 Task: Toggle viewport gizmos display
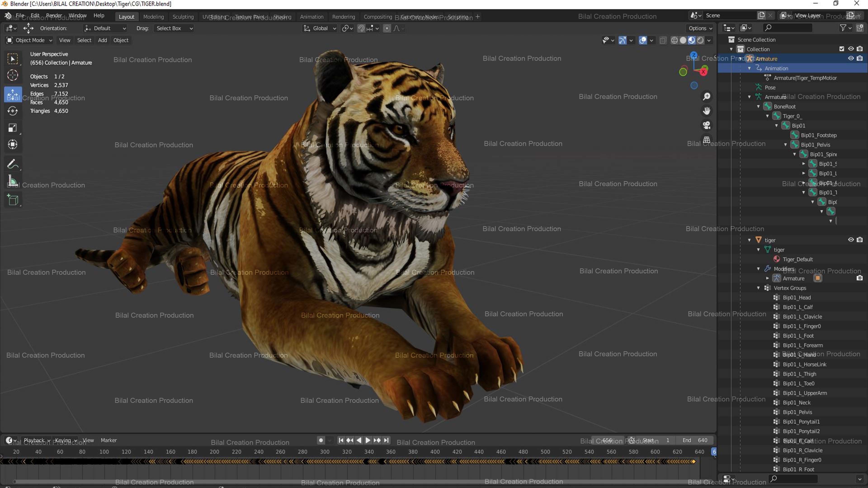click(x=622, y=40)
